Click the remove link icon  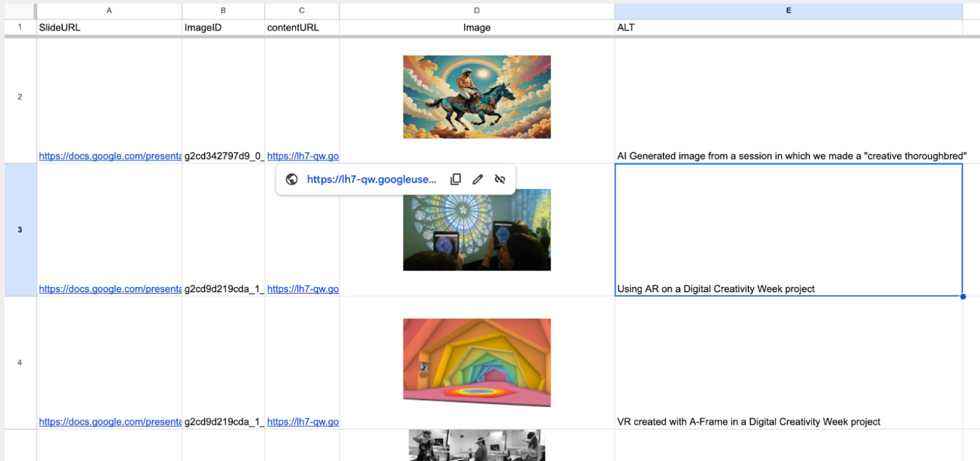[x=500, y=179]
